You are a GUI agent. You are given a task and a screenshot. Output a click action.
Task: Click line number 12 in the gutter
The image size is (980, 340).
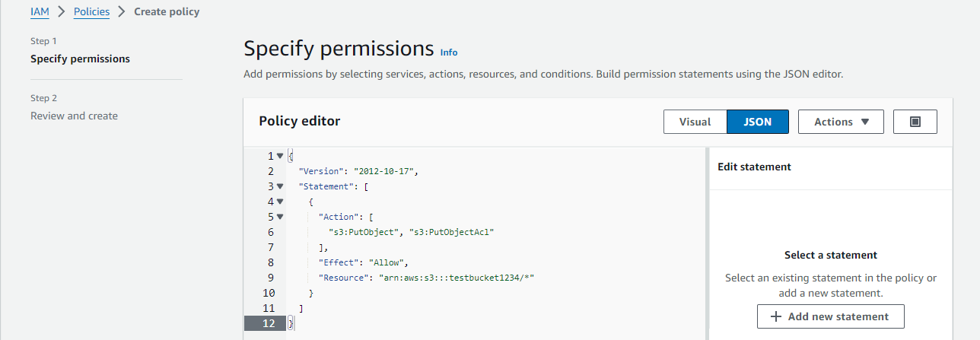coord(266,323)
